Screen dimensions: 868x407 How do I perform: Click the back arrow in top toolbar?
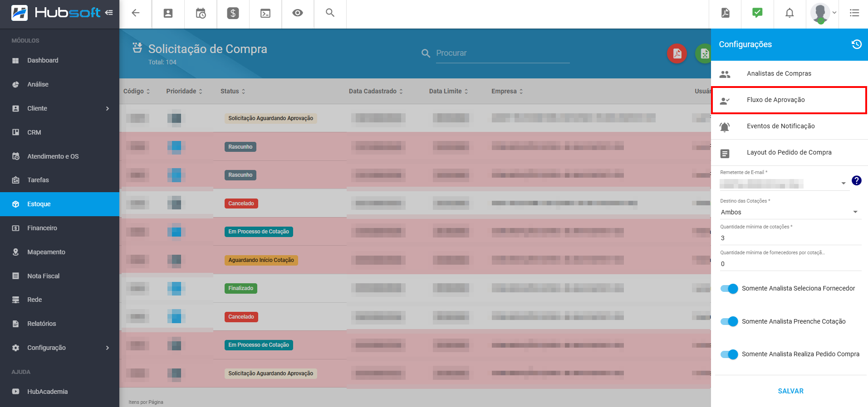(x=135, y=13)
